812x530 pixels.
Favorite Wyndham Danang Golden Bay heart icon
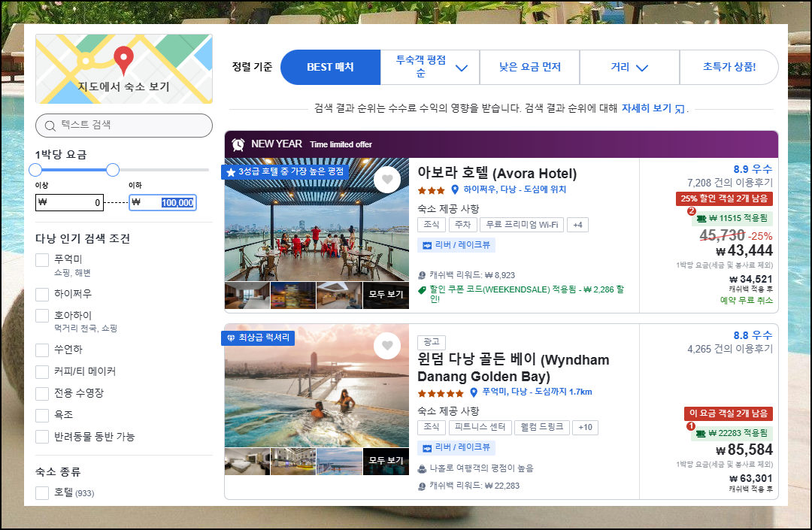click(387, 346)
